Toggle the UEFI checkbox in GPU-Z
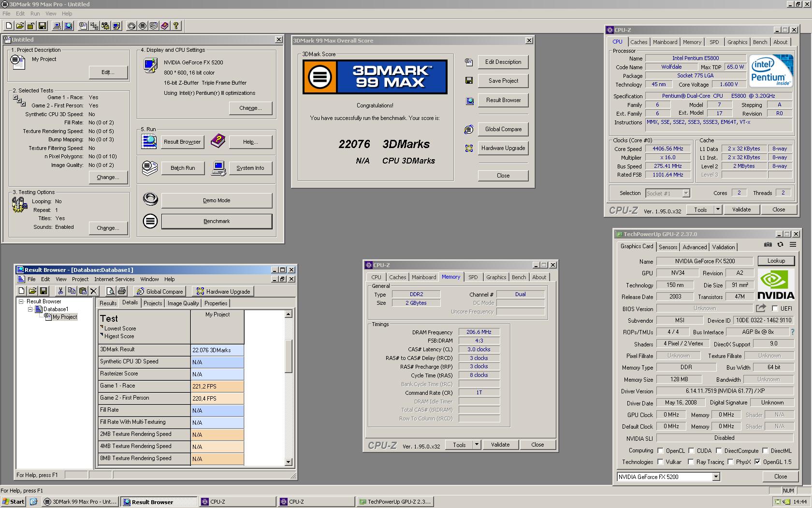The width and height of the screenshot is (812, 508). coord(775,308)
